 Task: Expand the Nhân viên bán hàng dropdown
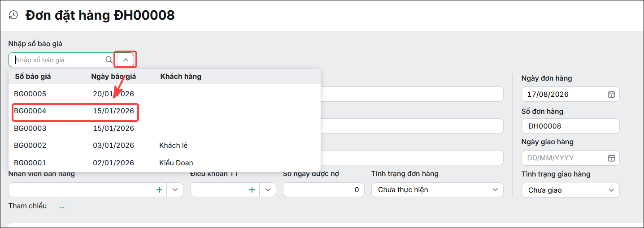click(x=175, y=190)
